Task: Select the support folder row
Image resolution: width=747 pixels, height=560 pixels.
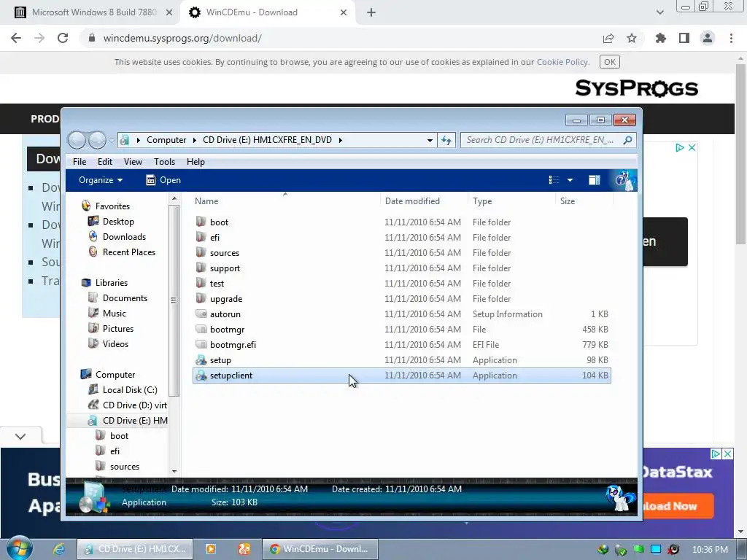Action: (x=402, y=268)
